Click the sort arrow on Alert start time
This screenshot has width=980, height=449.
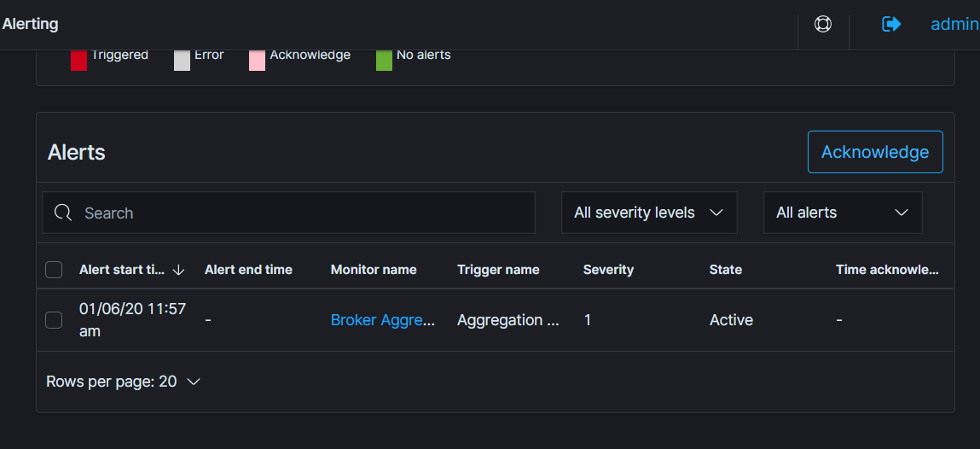point(178,270)
